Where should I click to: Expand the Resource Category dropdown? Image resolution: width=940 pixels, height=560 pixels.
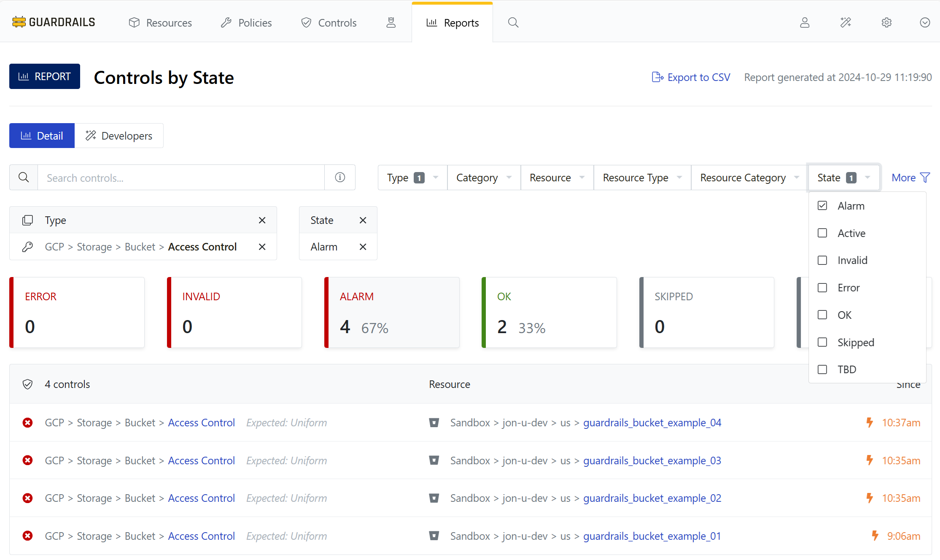pyautogui.click(x=749, y=178)
